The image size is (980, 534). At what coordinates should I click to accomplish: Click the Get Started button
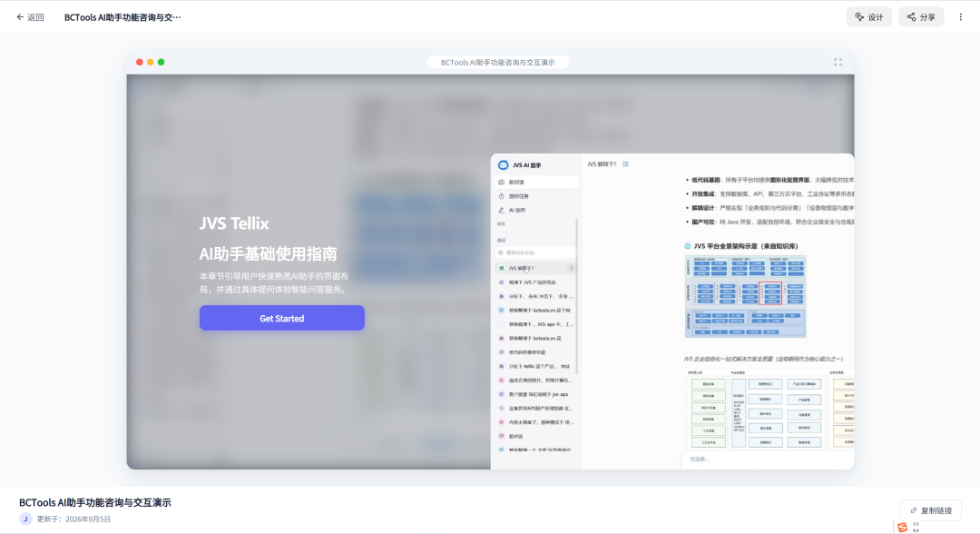point(282,318)
